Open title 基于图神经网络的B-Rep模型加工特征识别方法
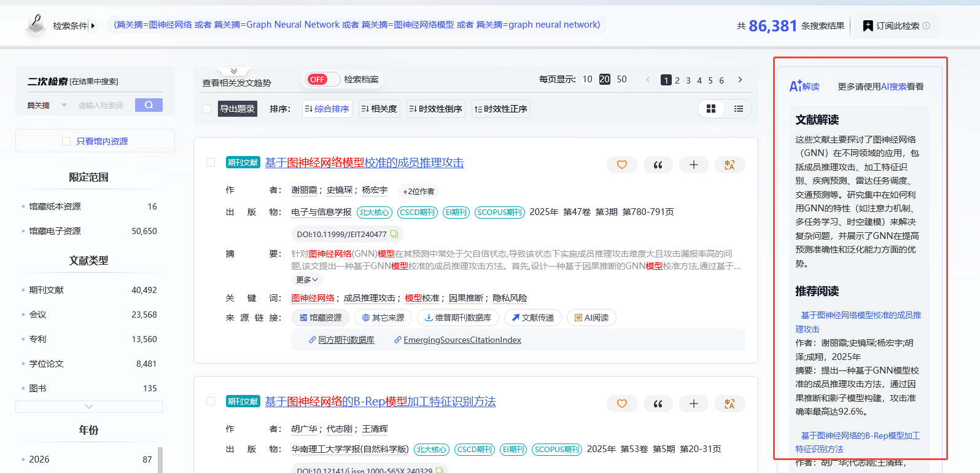The width and height of the screenshot is (980, 473). [x=380, y=401]
